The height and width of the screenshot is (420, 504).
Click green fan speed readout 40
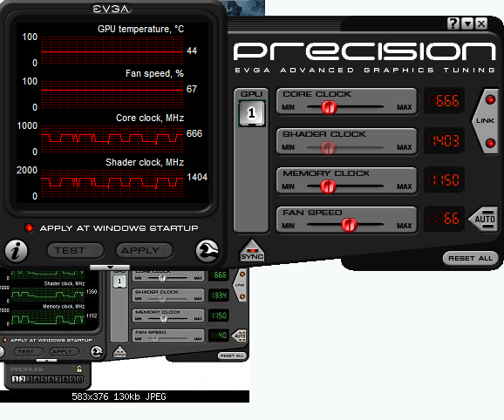(219, 335)
